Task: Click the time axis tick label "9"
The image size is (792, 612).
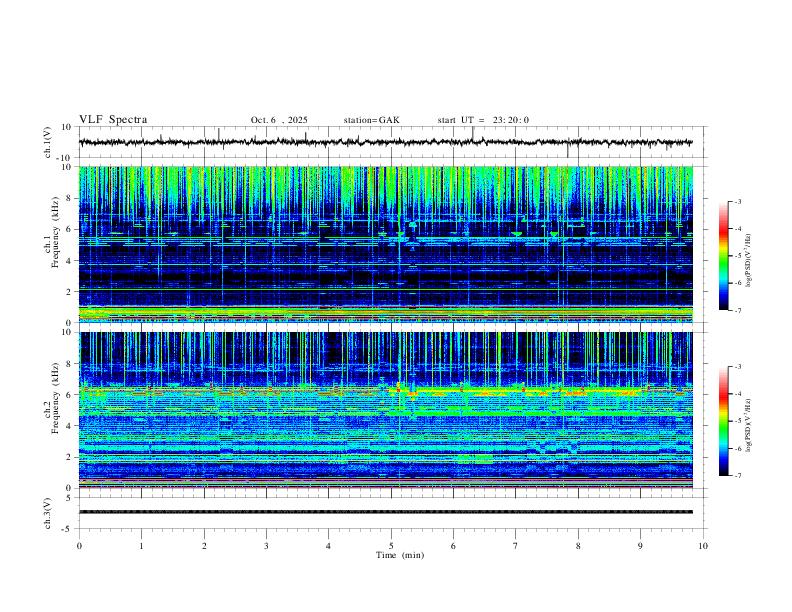Action: pyautogui.click(x=640, y=546)
